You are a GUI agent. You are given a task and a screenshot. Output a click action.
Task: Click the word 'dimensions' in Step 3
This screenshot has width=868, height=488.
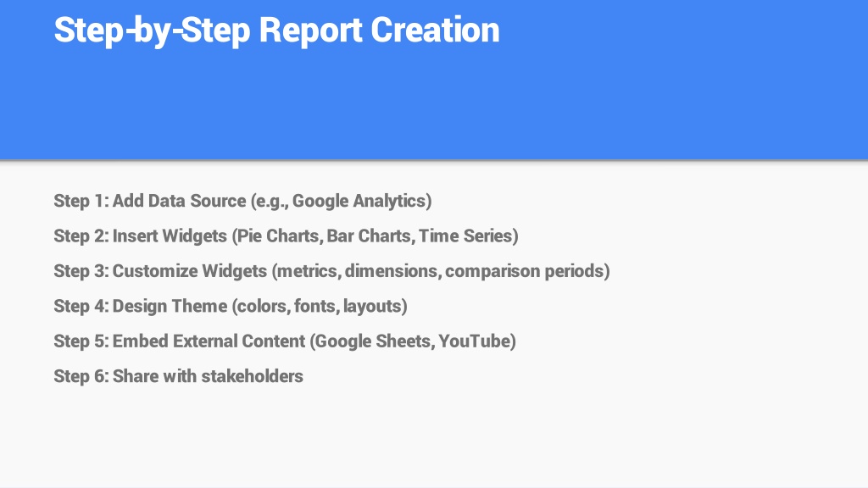pos(391,271)
